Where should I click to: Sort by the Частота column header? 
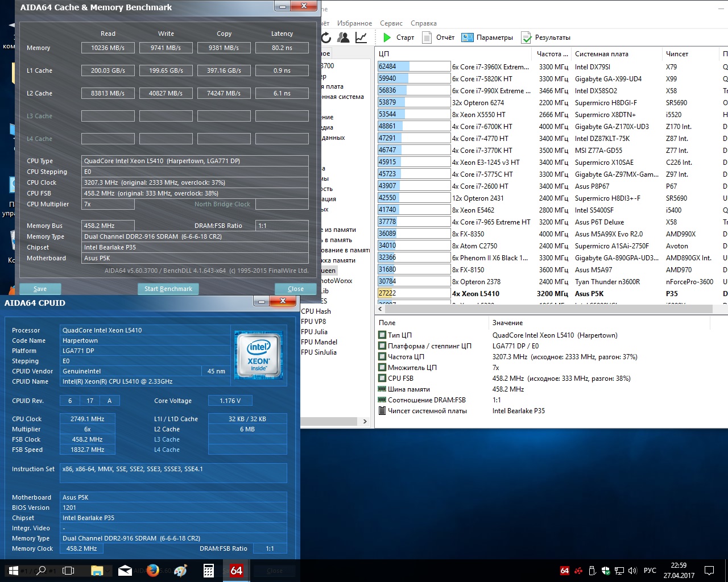(x=552, y=54)
